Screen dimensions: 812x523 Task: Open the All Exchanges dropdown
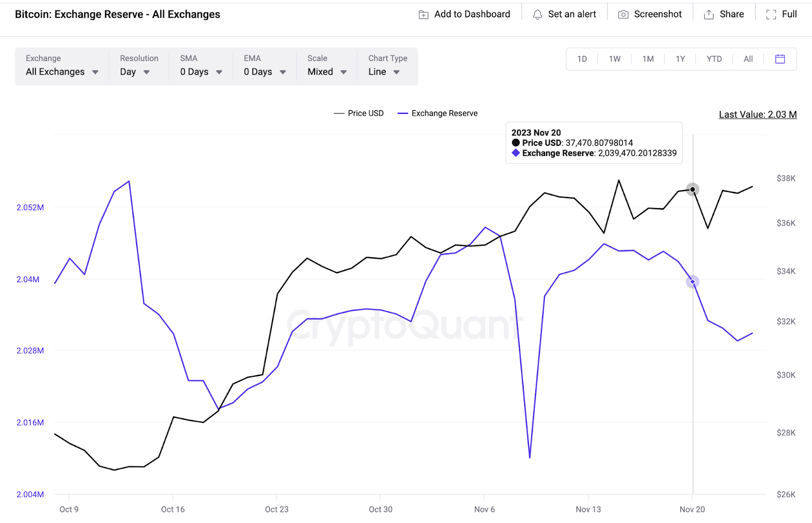(x=62, y=72)
